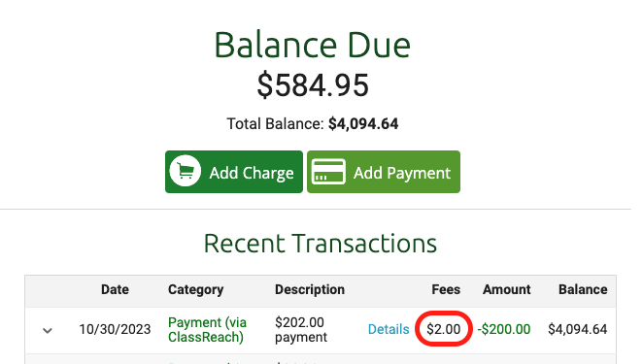Viewport: 643px width, 364px height.
Task: Click the -$200.00 amount value
Action: coord(503,329)
